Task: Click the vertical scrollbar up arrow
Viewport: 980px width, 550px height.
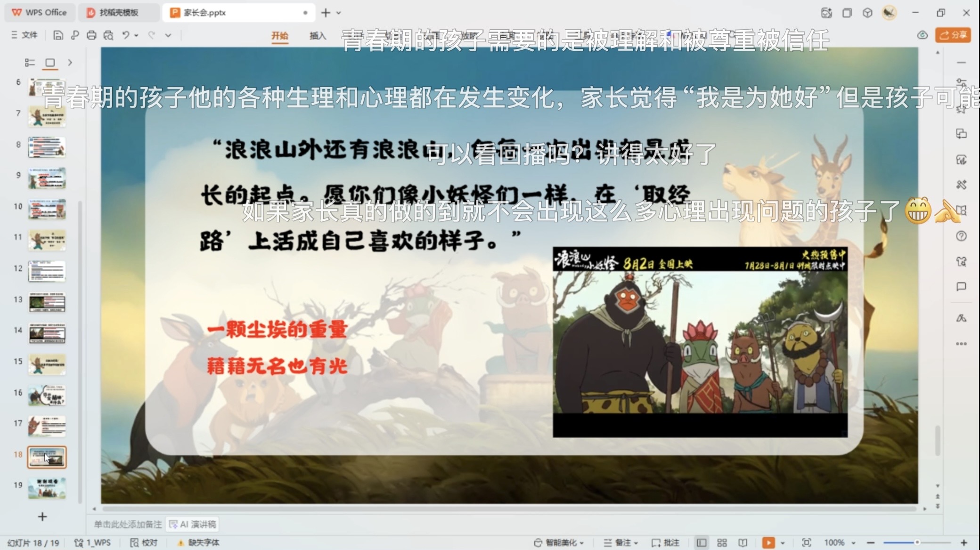Action: tap(938, 52)
